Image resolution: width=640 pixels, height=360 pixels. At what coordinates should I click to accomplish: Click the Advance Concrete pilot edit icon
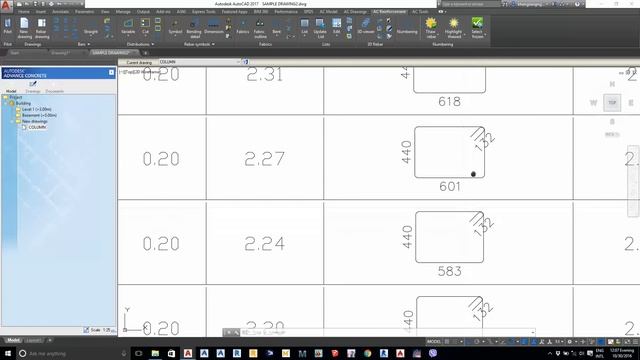pos(33,84)
